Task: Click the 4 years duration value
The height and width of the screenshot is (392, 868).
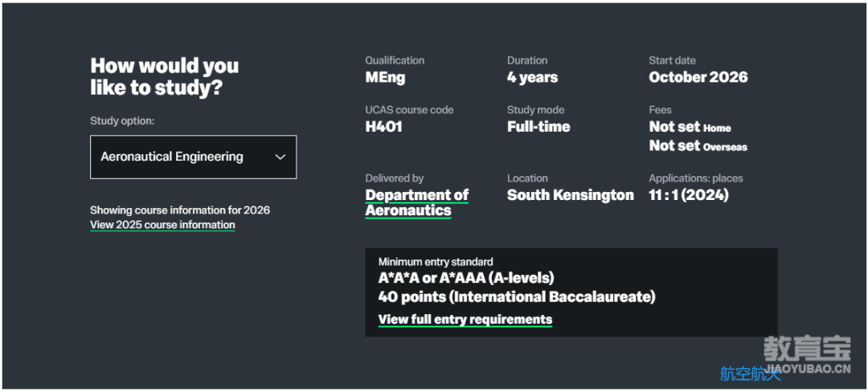Action: pyautogui.click(x=533, y=77)
